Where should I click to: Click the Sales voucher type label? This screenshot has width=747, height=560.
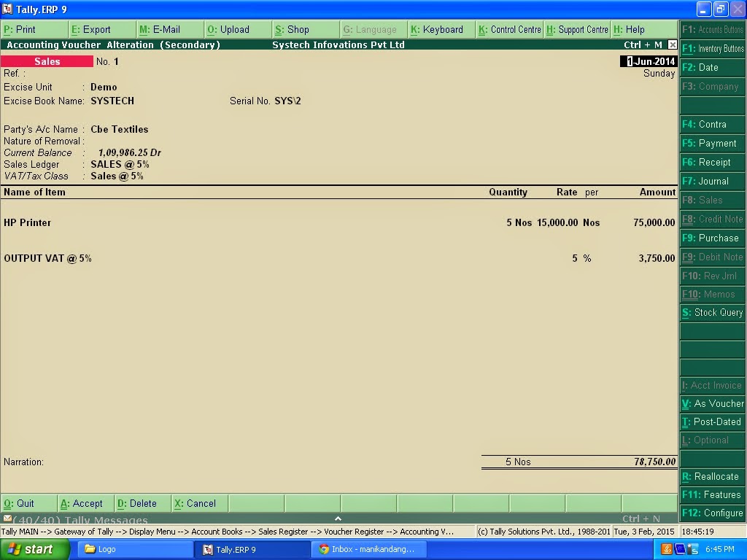(x=47, y=61)
